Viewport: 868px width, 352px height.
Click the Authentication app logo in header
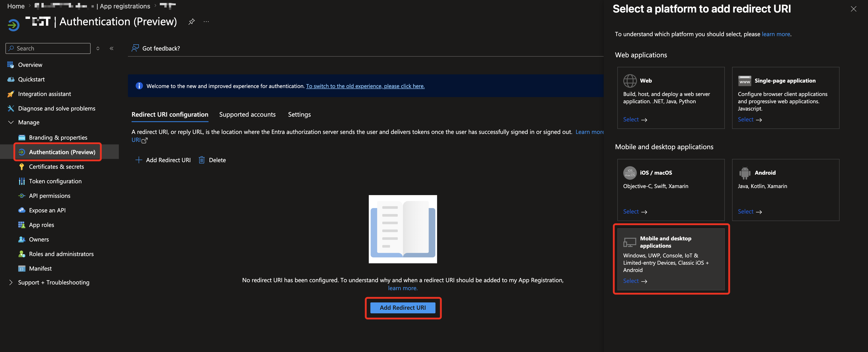[x=13, y=25]
